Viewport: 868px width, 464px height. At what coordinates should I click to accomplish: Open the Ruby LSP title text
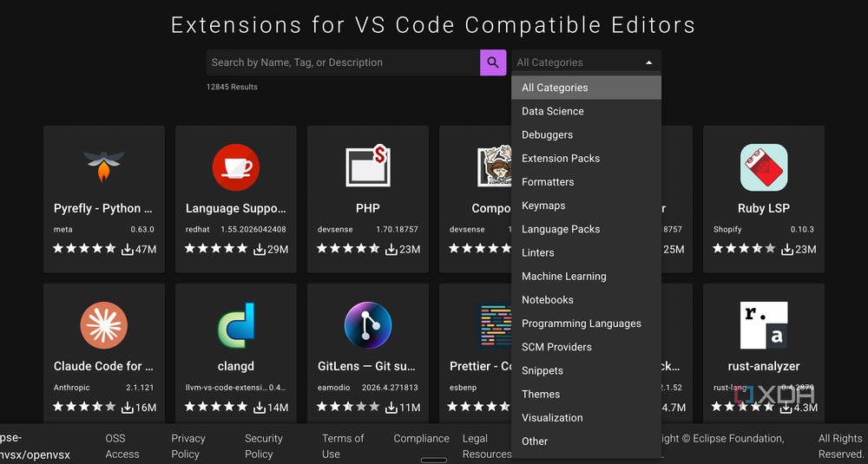(x=763, y=208)
